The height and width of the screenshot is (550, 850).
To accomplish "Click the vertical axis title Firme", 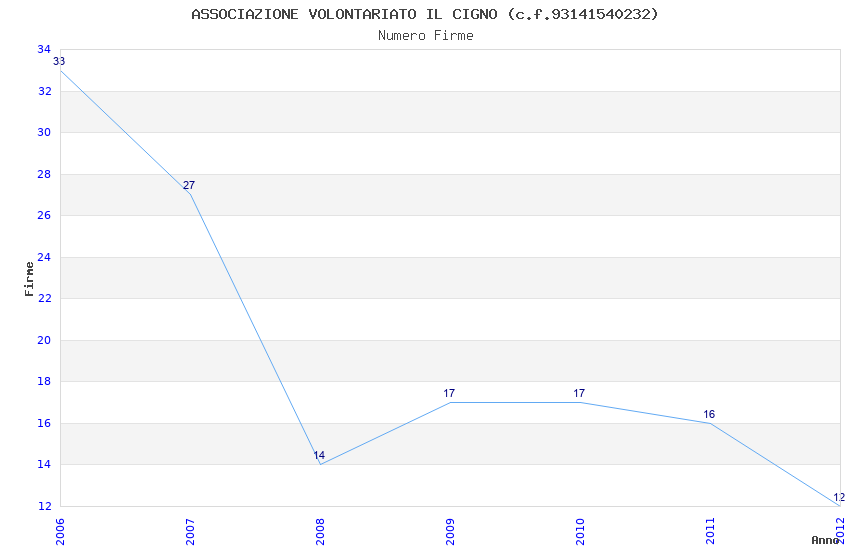I will pyautogui.click(x=29, y=279).
